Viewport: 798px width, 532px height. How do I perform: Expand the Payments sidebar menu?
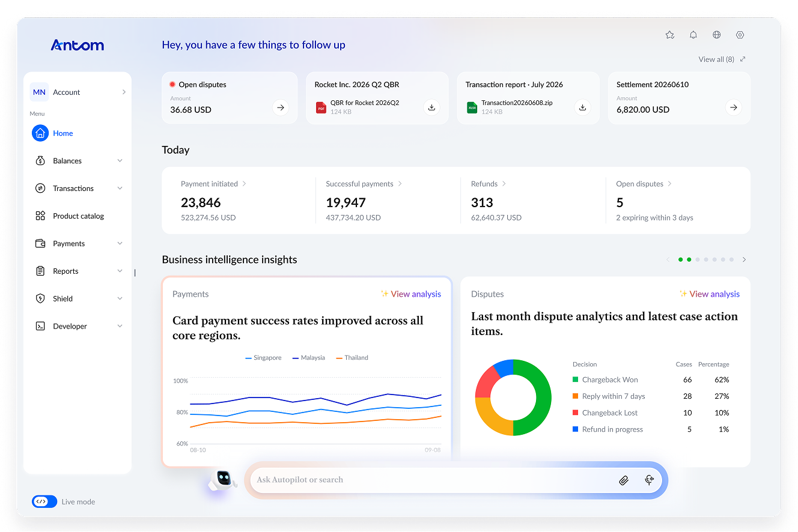pos(120,244)
